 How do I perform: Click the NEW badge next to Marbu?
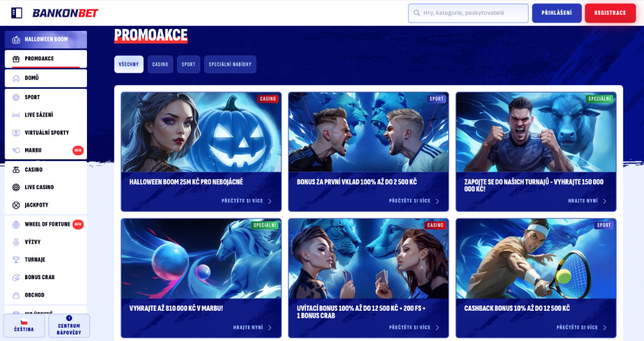click(x=78, y=150)
